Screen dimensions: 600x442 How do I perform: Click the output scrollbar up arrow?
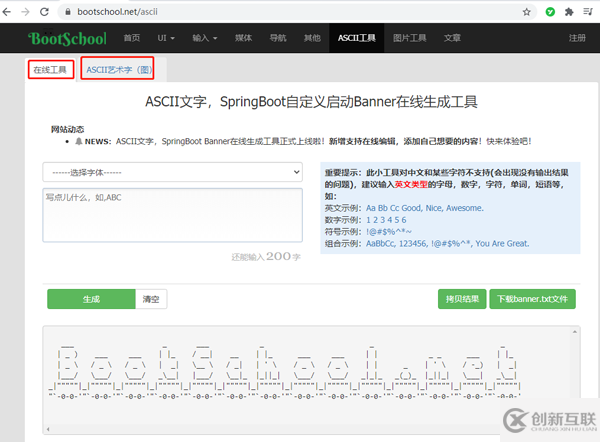coord(574,332)
